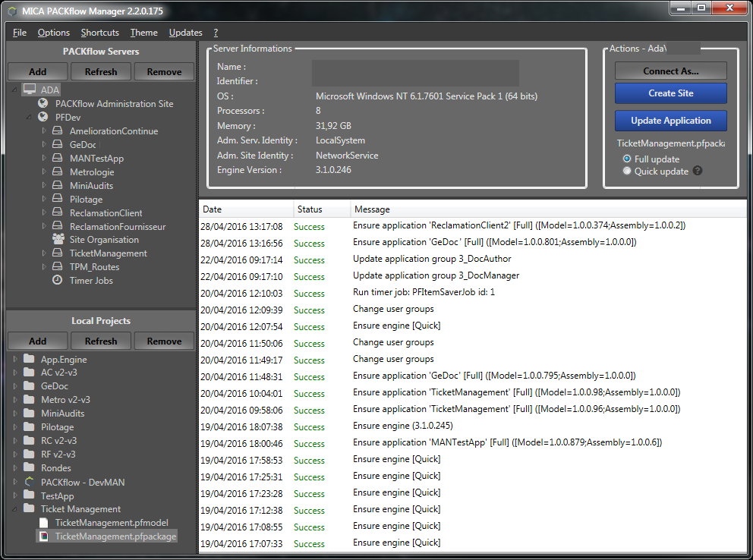This screenshot has width=753, height=560.
Task: Expand the AmeliorationContinue tree node
Action: (44, 131)
